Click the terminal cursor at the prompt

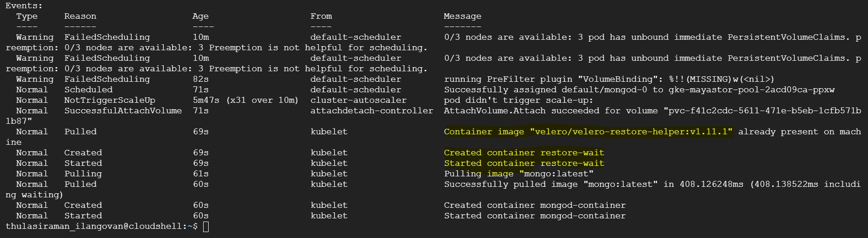click(x=206, y=227)
